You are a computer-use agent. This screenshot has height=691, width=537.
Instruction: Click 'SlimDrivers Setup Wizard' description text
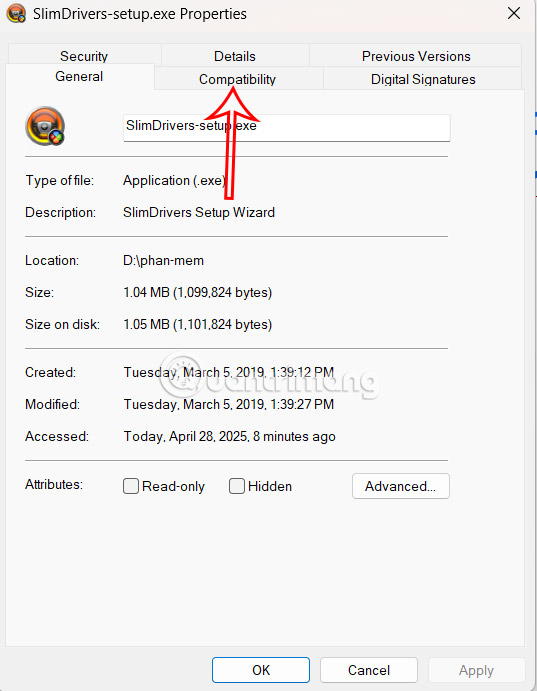pyautogui.click(x=199, y=212)
